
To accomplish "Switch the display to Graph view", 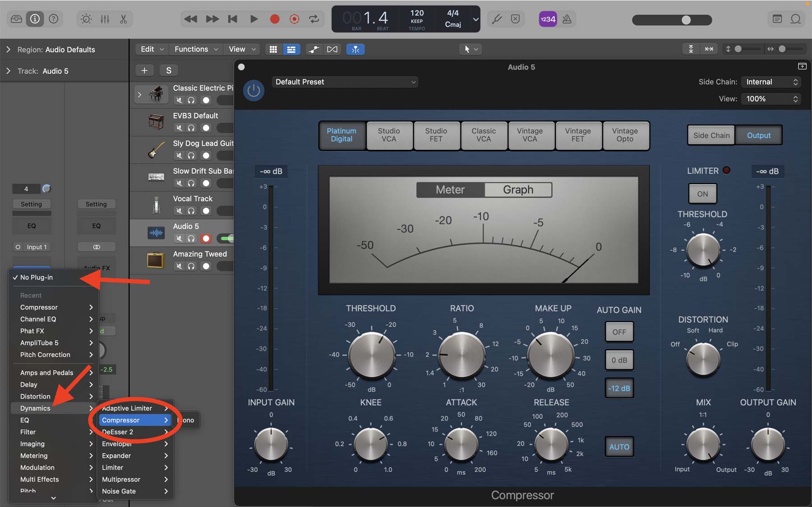I will coord(518,190).
